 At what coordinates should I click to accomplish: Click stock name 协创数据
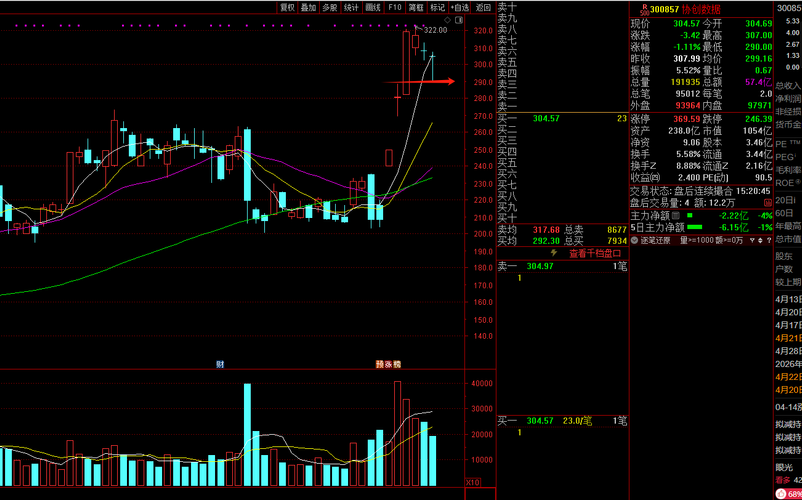[701, 9]
